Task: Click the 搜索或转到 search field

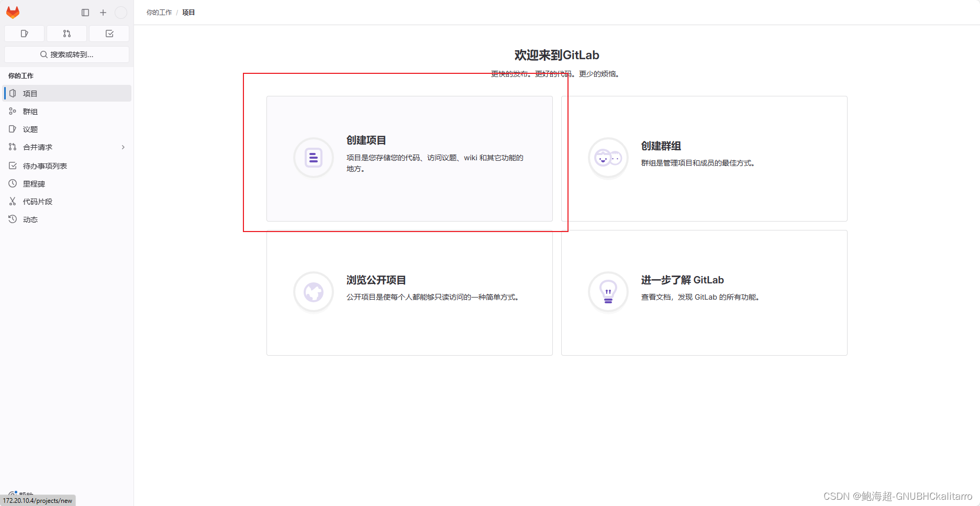Action: coord(66,54)
